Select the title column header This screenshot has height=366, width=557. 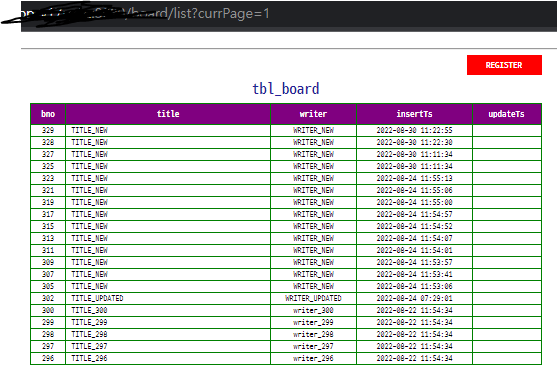point(168,114)
